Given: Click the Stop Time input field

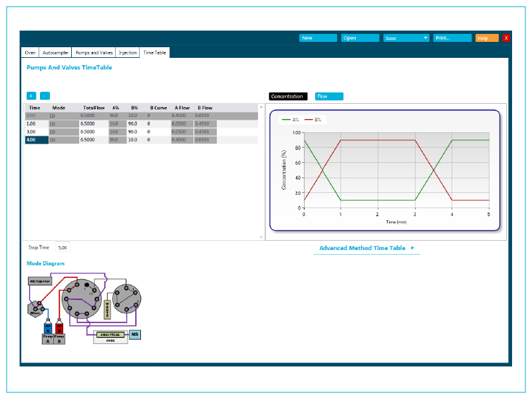Looking at the screenshot, I should pos(63,247).
